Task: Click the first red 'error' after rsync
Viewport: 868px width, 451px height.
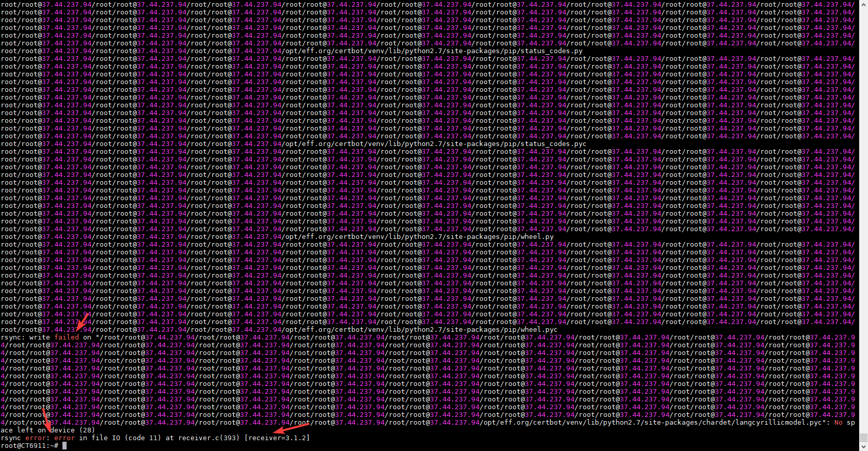Action: point(35,438)
